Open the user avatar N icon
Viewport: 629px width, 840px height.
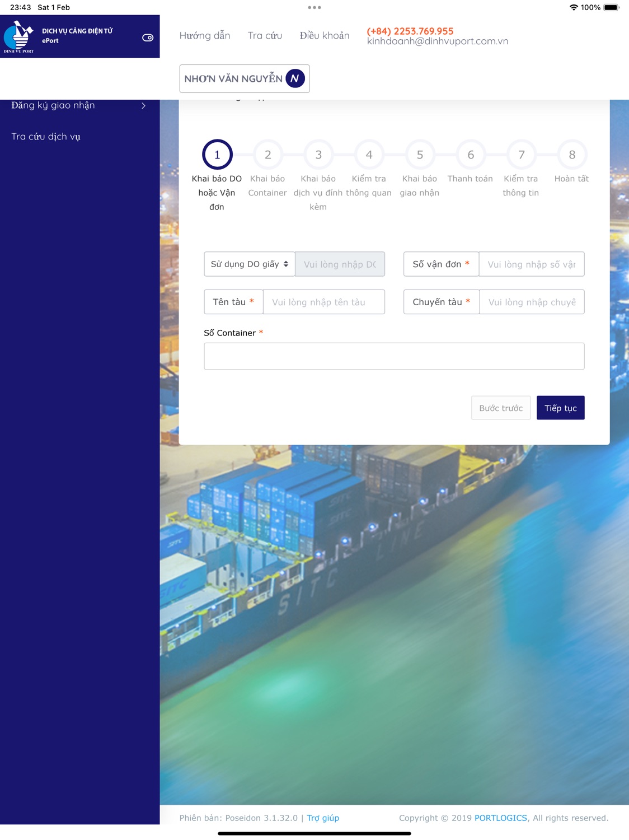point(295,78)
